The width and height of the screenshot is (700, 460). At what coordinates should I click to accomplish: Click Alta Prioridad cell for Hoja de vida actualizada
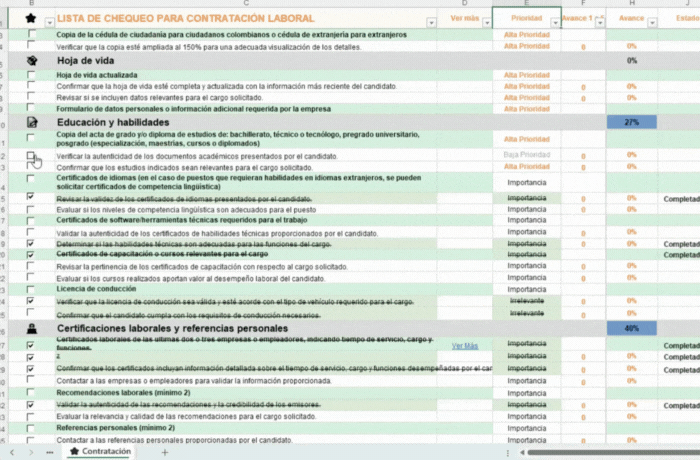coord(527,75)
